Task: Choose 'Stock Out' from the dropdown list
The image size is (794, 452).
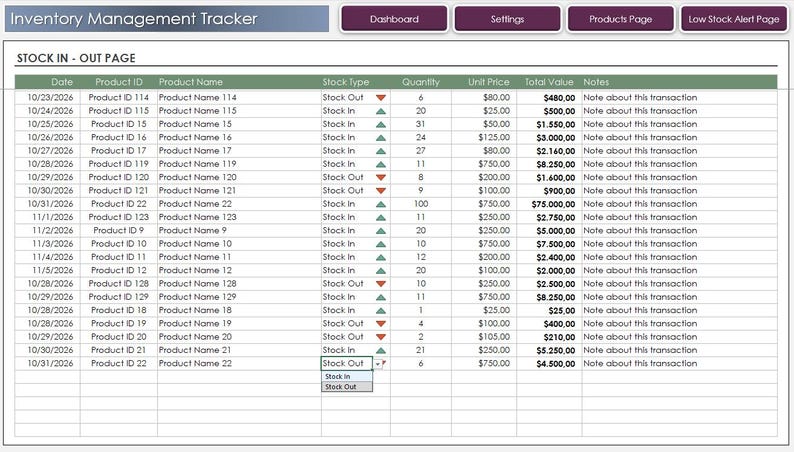Action: (x=347, y=387)
